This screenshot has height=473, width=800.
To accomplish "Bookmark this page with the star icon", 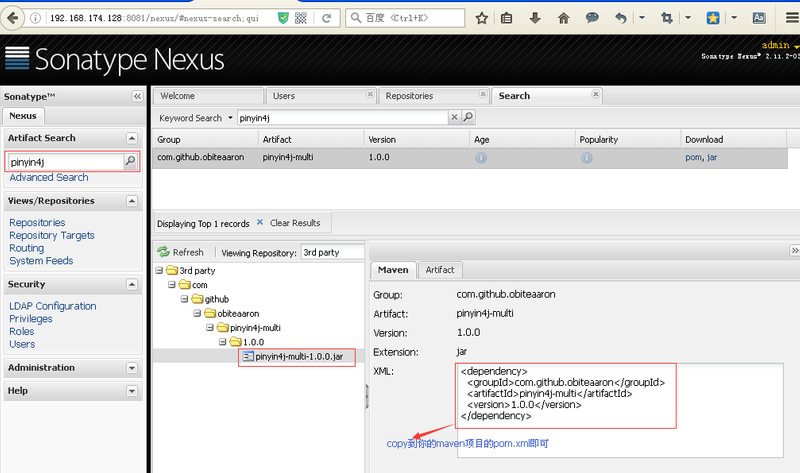I will (x=481, y=18).
